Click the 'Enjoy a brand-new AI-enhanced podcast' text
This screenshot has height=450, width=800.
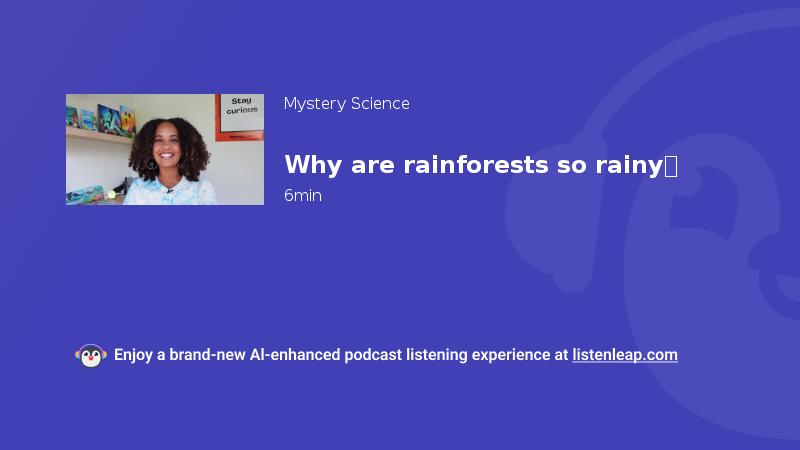(x=258, y=355)
